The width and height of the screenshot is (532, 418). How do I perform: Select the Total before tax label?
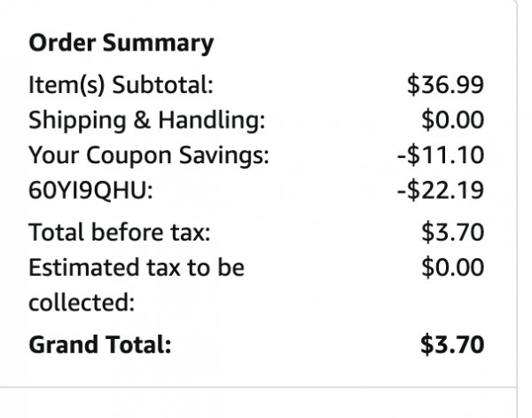tap(120, 233)
